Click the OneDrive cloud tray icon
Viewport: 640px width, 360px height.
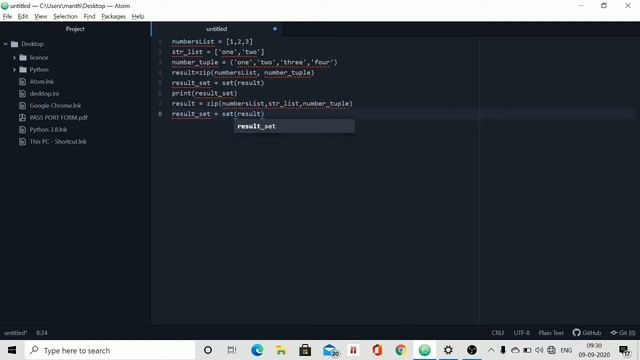point(515,350)
